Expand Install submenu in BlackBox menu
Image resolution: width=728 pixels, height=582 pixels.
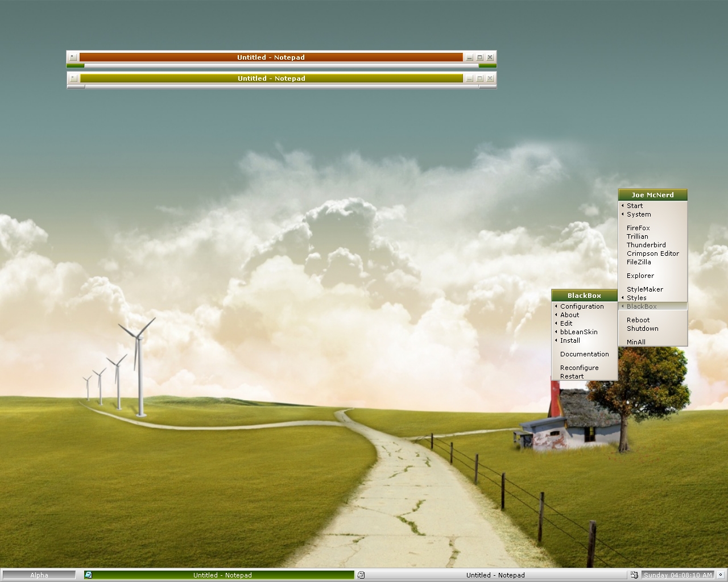585,340
